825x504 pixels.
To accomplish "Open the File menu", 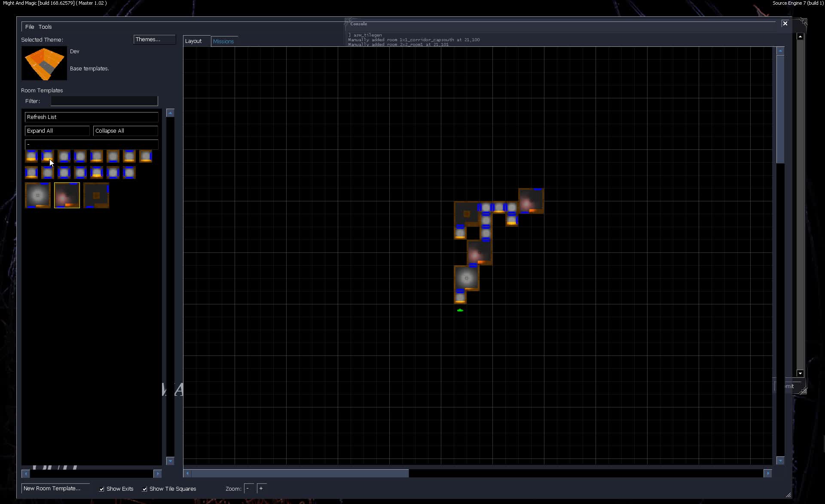I will pyautogui.click(x=29, y=27).
